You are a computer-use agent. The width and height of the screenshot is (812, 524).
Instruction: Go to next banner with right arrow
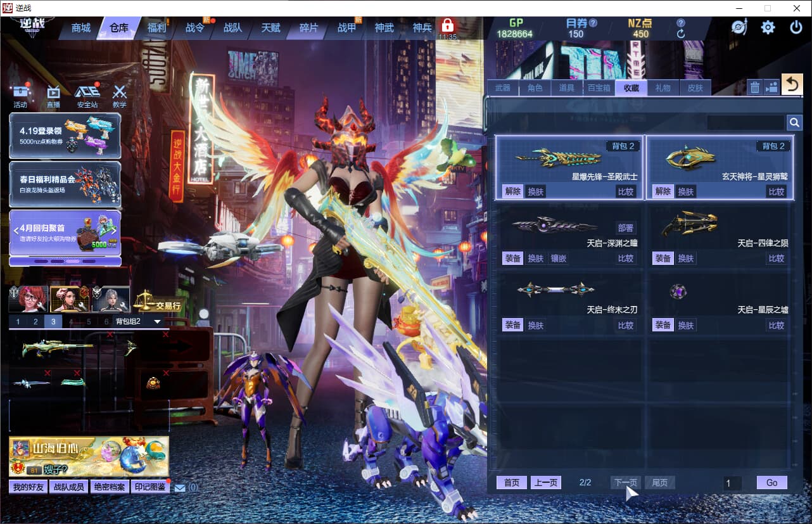pos(115,232)
